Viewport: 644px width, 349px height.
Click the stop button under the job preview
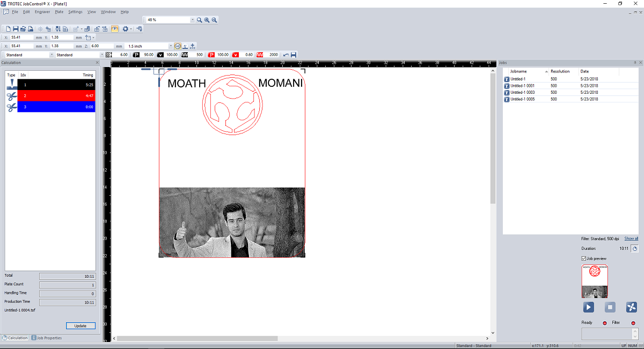click(610, 307)
